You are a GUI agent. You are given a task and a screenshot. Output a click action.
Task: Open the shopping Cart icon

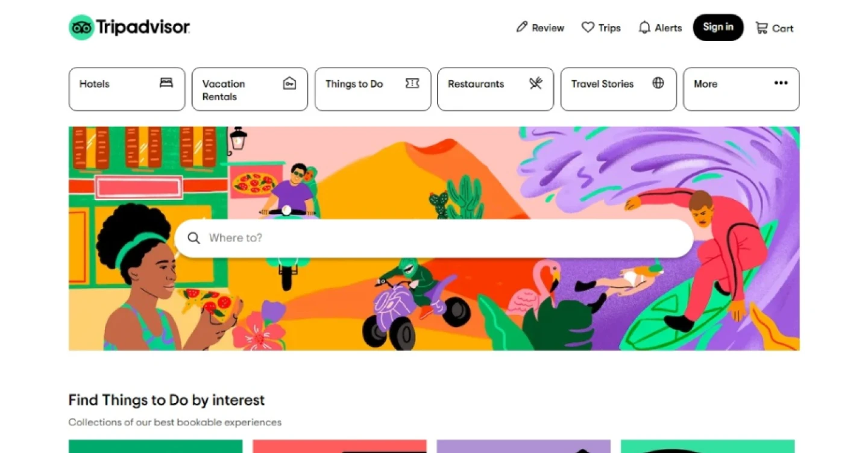click(x=762, y=28)
